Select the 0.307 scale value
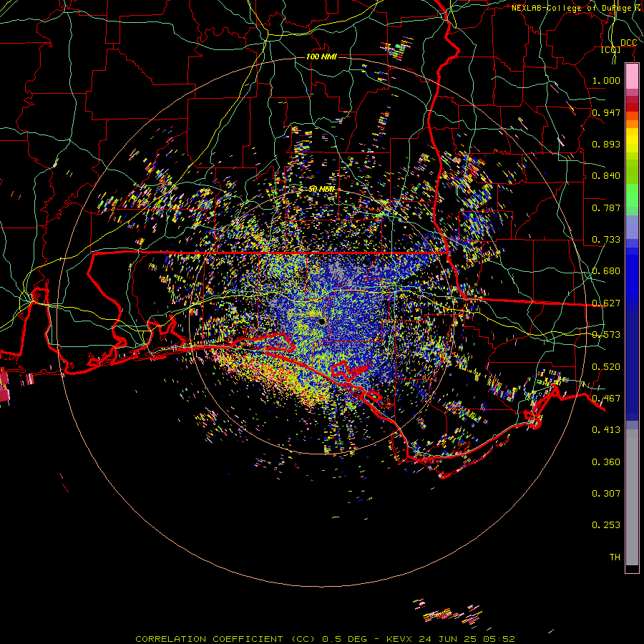 (606, 493)
